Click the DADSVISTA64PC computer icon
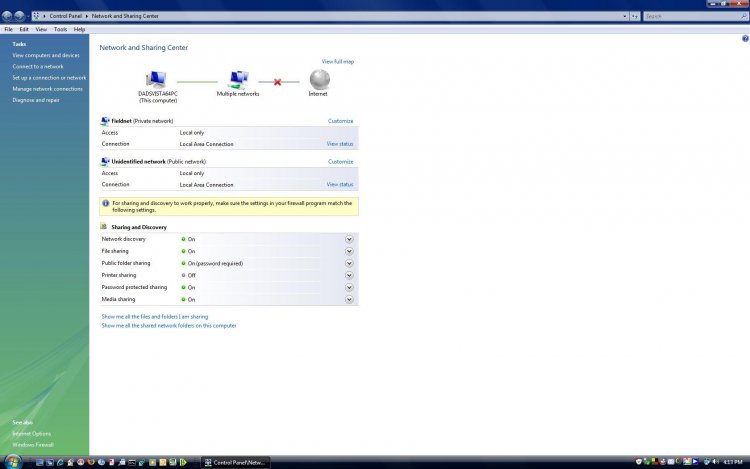The image size is (750, 469). [157, 79]
